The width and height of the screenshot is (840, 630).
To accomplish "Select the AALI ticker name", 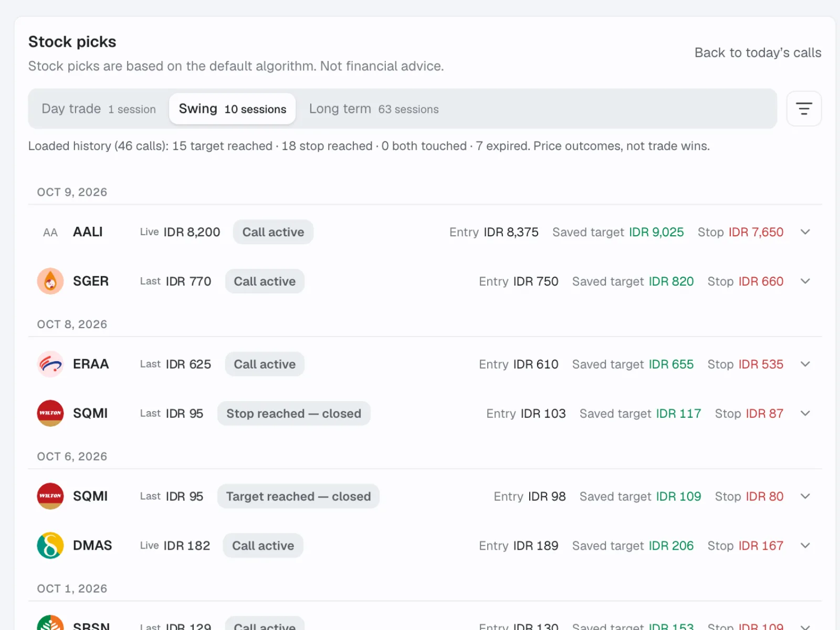I will click(88, 232).
